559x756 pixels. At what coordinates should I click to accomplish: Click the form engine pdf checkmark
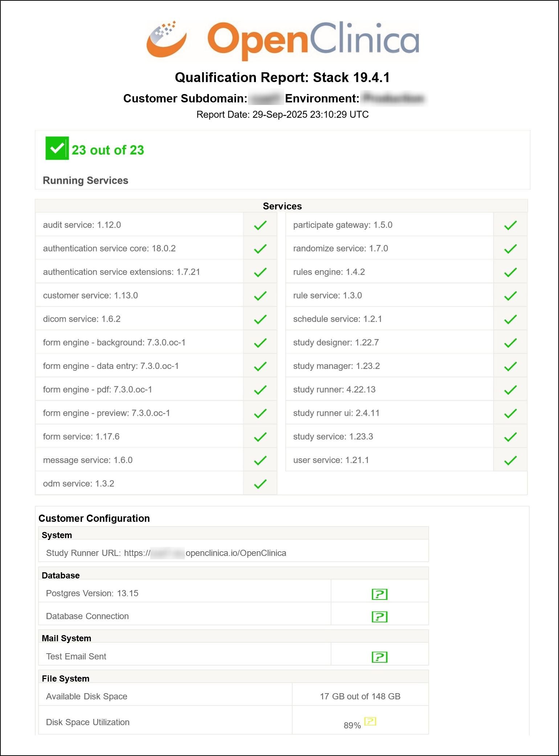click(x=260, y=390)
